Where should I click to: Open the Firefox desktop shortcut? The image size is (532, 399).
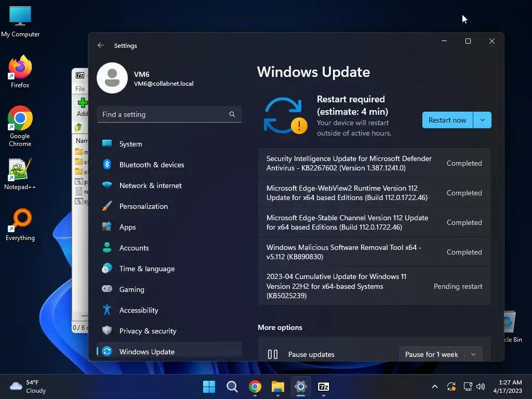click(20, 72)
